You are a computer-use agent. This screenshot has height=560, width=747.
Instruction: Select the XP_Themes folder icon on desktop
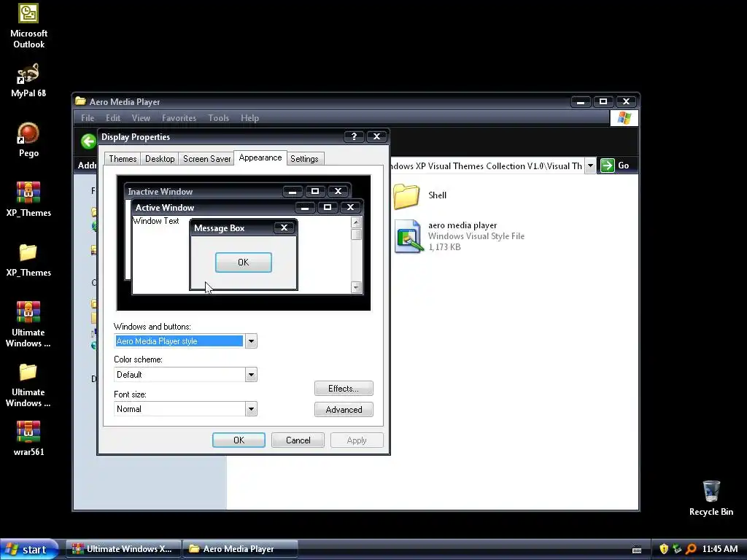28,252
